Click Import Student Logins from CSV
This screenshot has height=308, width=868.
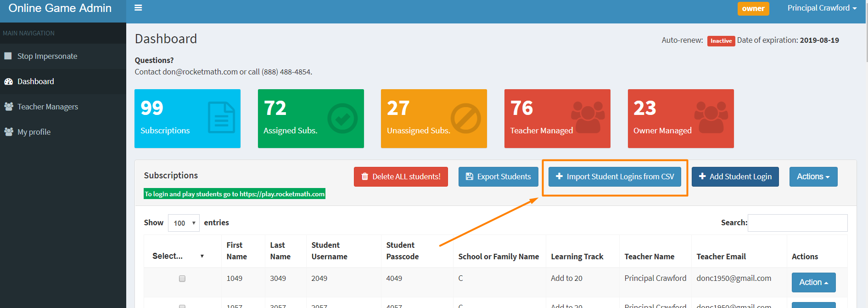click(x=615, y=177)
